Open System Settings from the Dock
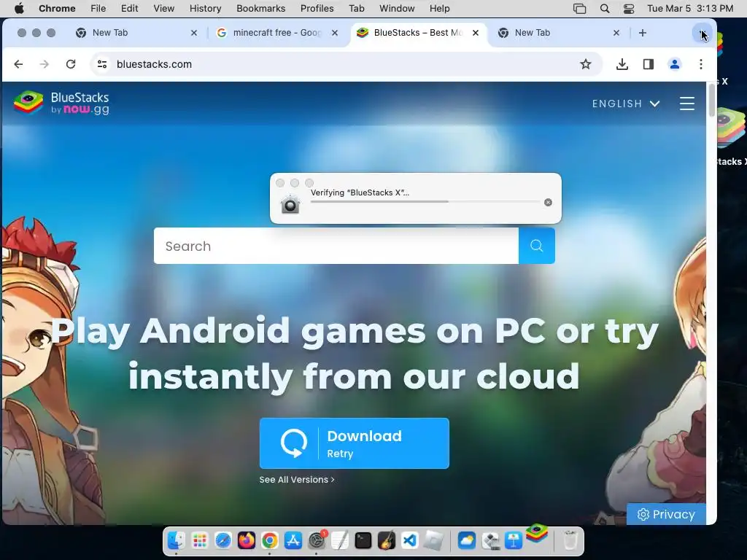Image resolution: width=747 pixels, height=560 pixels. 317,540
